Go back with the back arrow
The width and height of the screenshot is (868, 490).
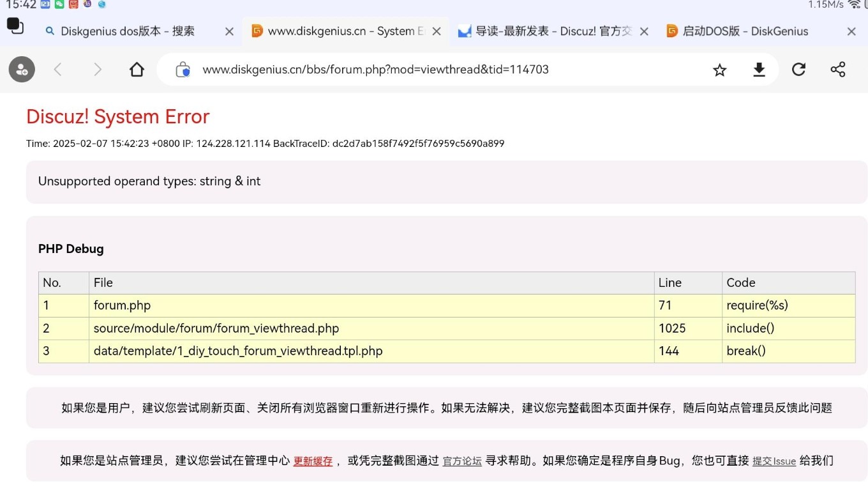58,70
